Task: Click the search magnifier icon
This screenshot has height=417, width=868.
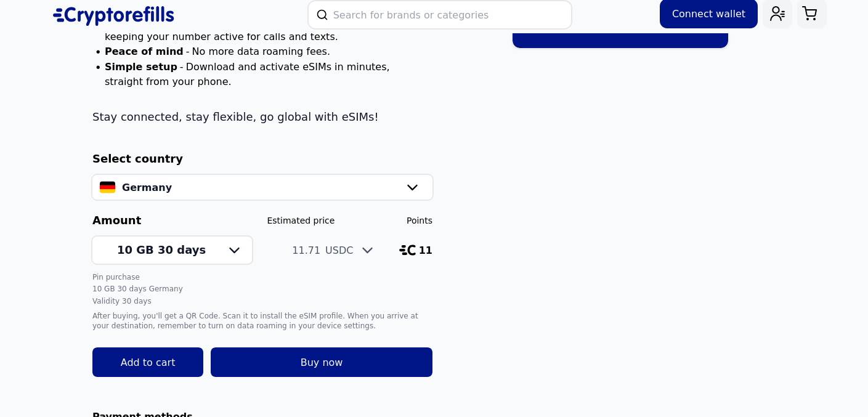Action: pyautogui.click(x=322, y=15)
